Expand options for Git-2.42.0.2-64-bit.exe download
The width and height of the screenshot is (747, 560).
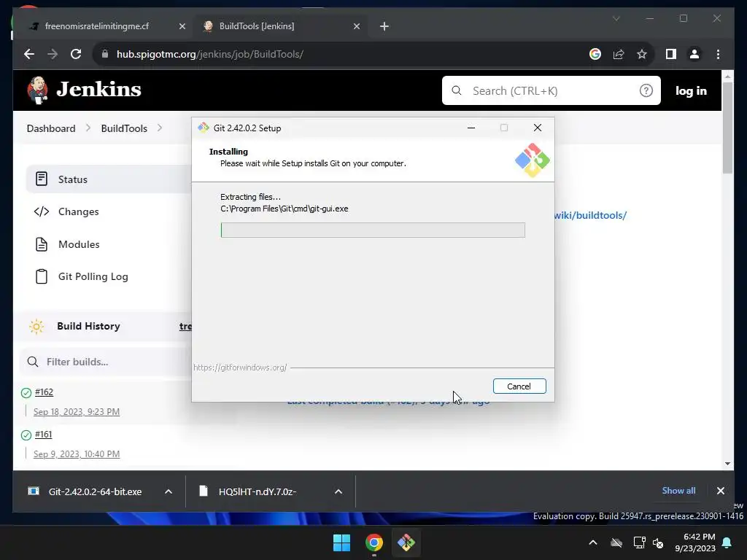pos(169,491)
